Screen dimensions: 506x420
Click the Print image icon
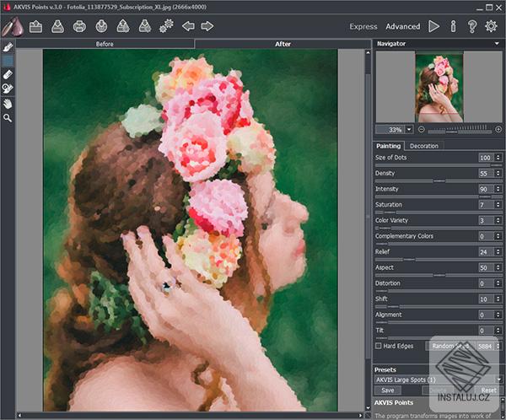click(79, 26)
